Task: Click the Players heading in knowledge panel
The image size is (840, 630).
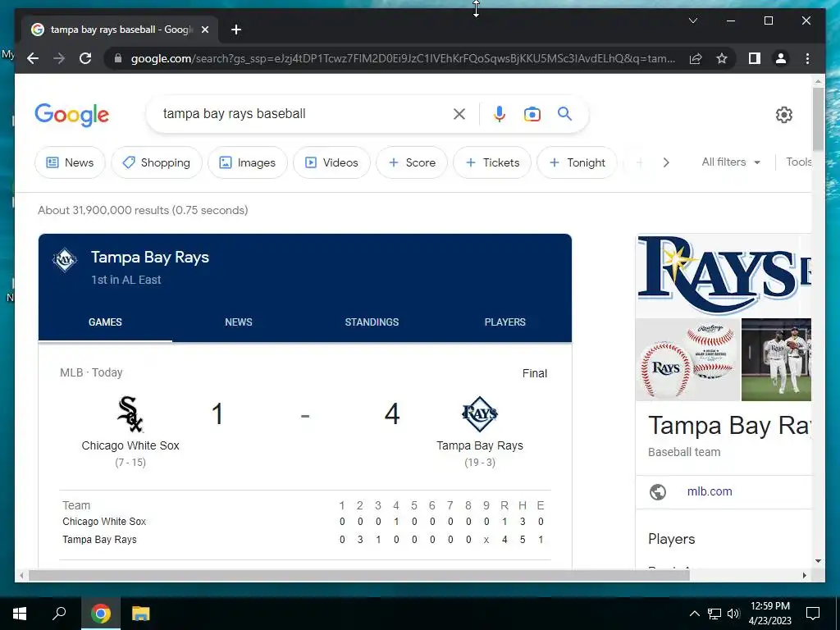Action: (671, 539)
